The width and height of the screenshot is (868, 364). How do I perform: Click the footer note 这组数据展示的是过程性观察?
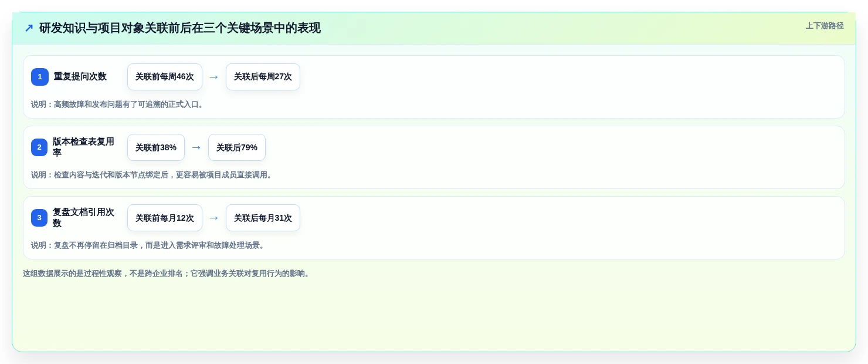pos(167,274)
